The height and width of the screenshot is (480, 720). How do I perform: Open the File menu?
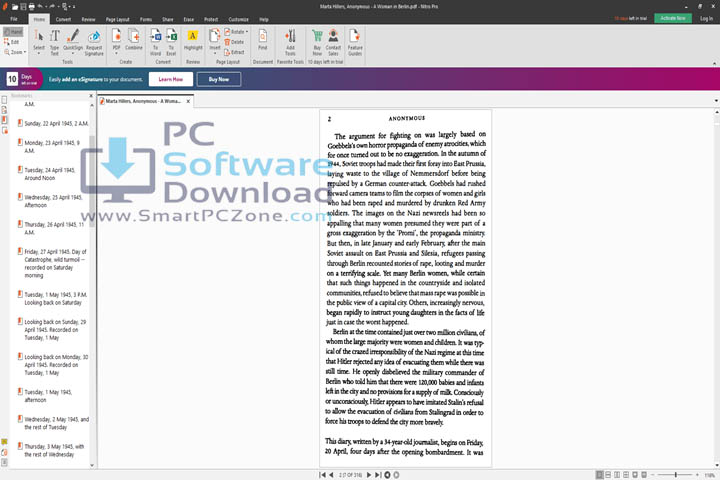tap(14, 19)
